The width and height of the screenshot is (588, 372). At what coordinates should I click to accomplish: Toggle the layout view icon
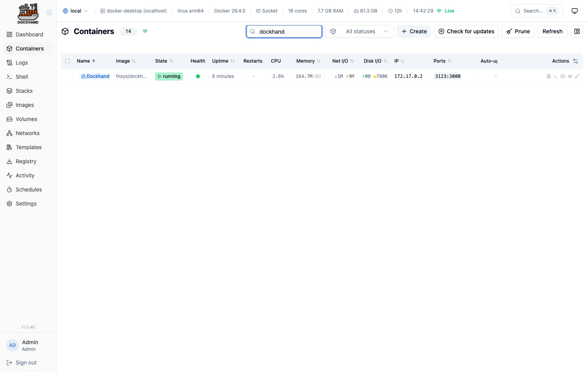577,31
